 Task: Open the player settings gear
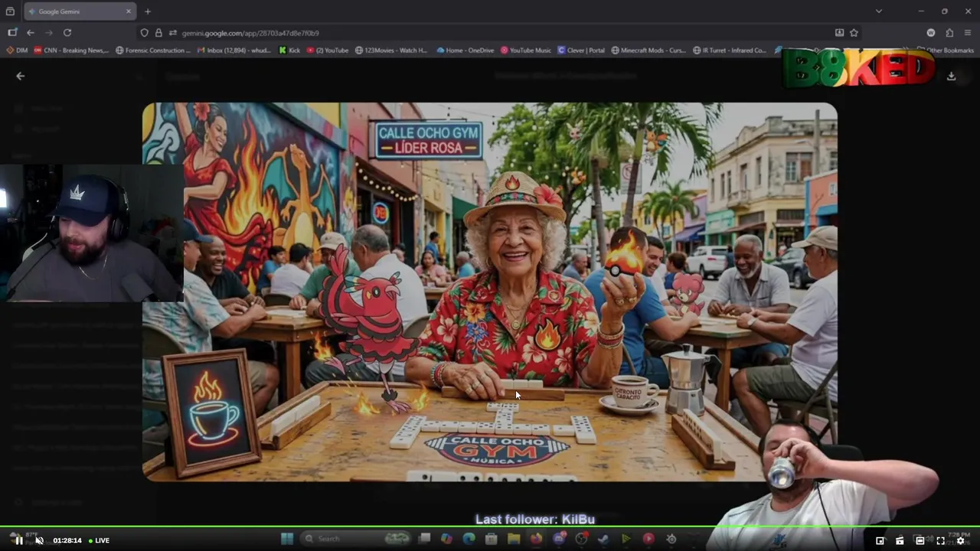tap(961, 540)
